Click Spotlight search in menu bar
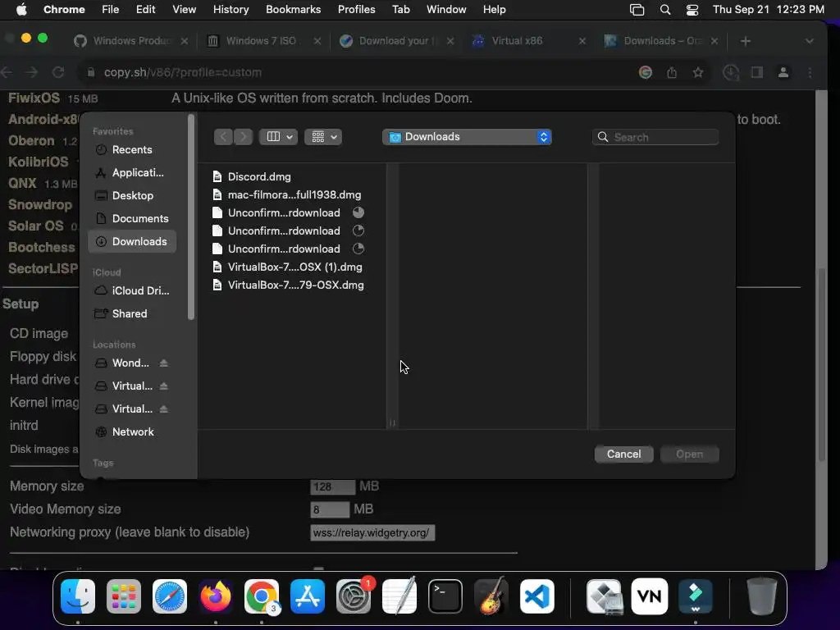Image resolution: width=840 pixels, height=630 pixels. [664, 10]
